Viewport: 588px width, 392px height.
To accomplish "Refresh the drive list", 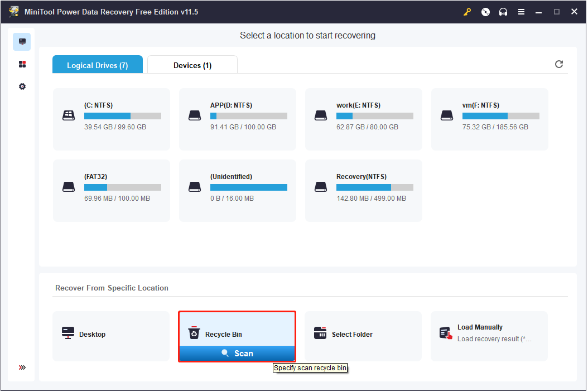I will pyautogui.click(x=559, y=64).
